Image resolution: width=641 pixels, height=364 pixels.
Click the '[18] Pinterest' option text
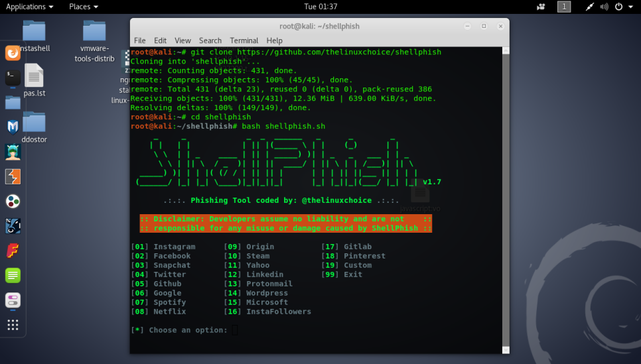353,256
